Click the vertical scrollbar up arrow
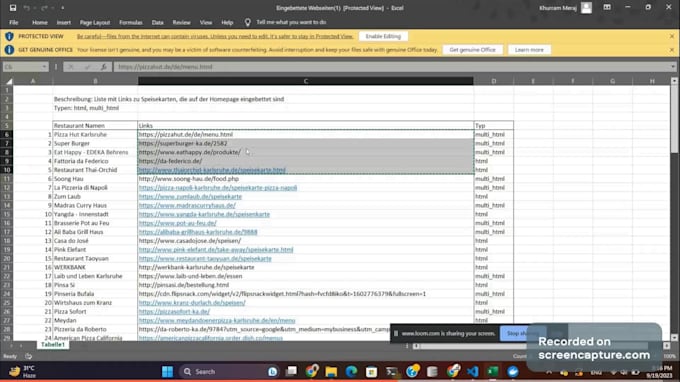Screen dimensions: 680x382 [x=674, y=81]
